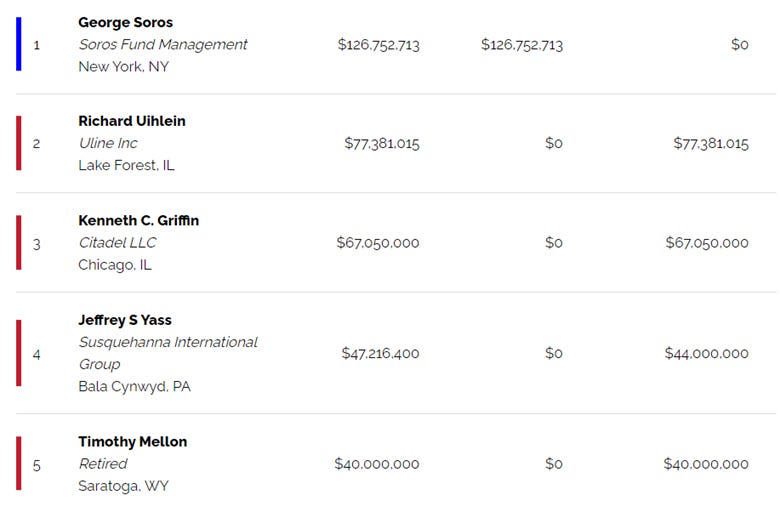780x512 pixels.
Task: Click the $67,050,000 total contribution amount
Action: (x=378, y=243)
